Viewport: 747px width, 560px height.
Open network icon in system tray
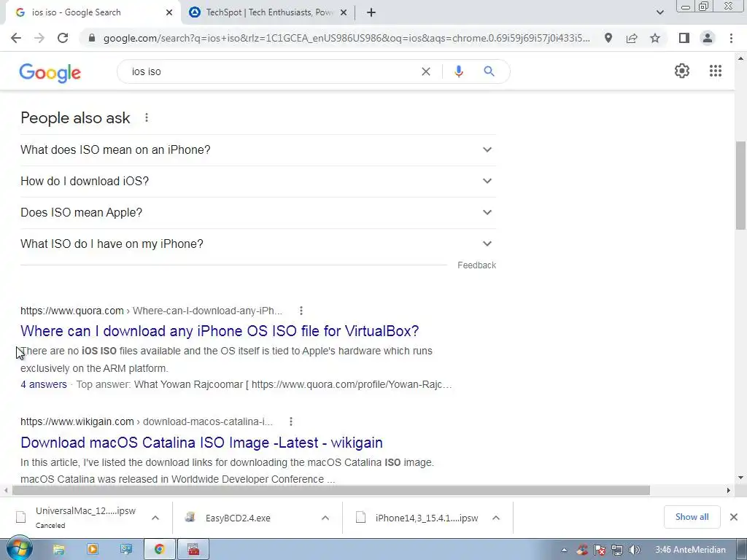[x=617, y=550]
